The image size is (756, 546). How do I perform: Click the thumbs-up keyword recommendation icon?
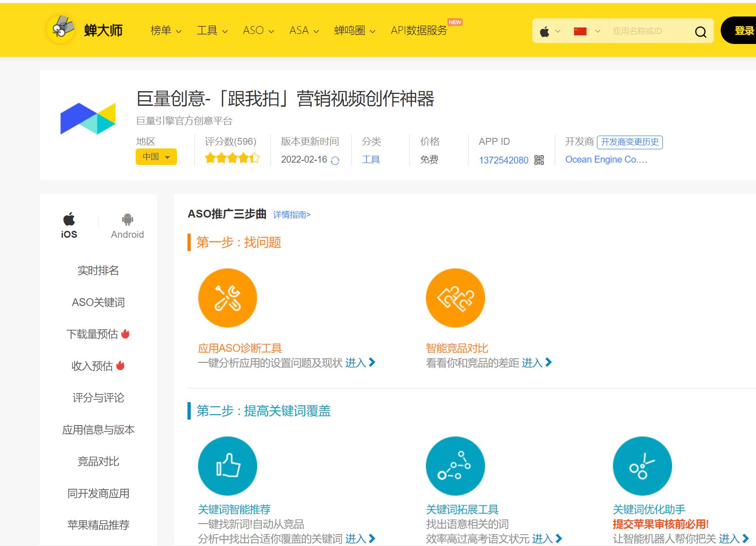click(227, 466)
